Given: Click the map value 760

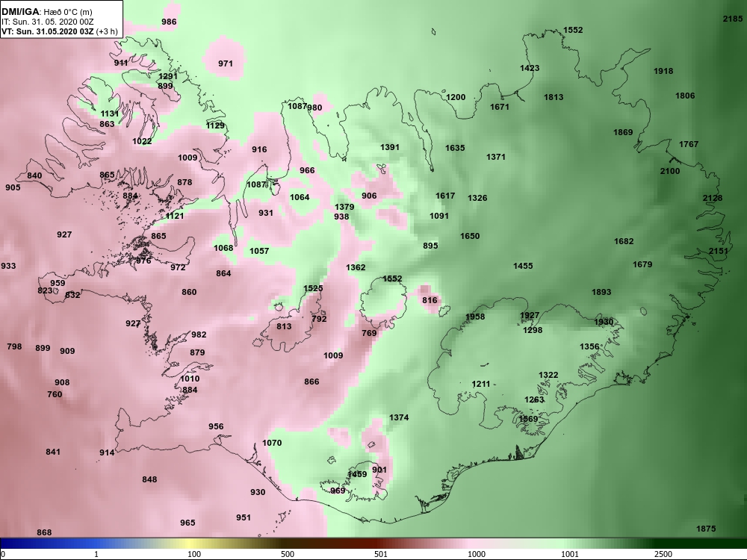Looking at the screenshot, I should coord(55,394).
